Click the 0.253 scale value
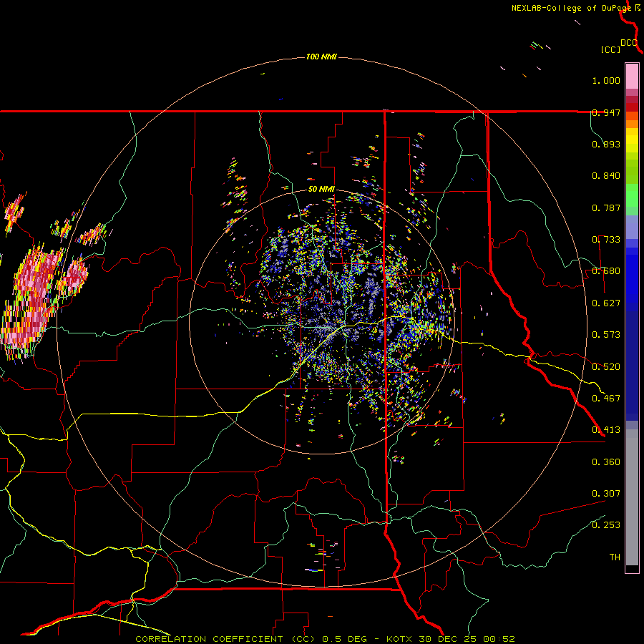644x644 pixels. pyautogui.click(x=606, y=525)
